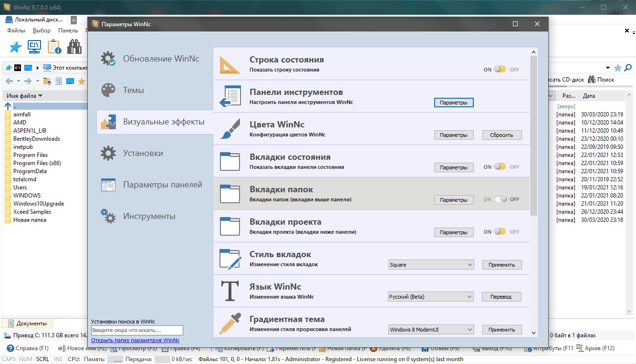Go forward with the right arrow
Screen dimensions: 636x364
click(28, 81)
